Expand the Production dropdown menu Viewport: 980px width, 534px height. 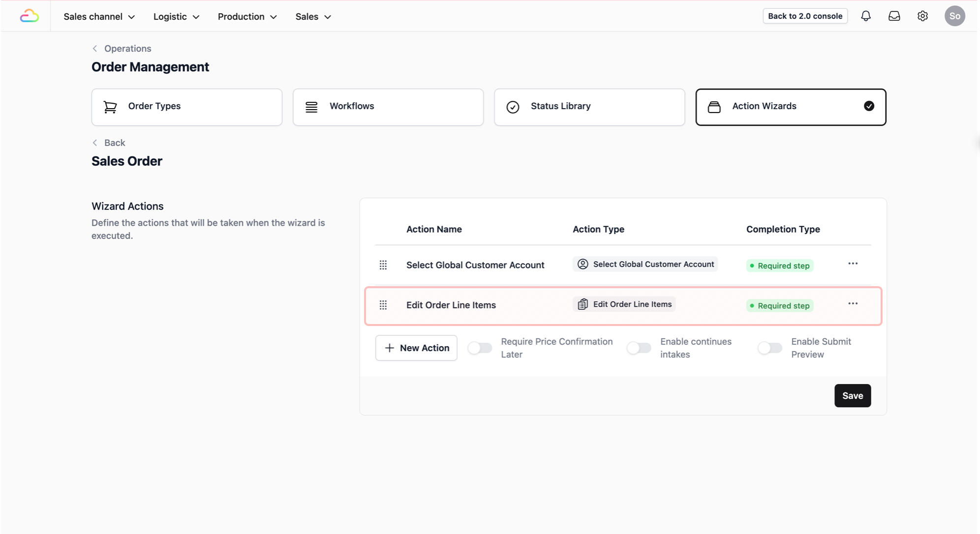(x=247, y=17)
